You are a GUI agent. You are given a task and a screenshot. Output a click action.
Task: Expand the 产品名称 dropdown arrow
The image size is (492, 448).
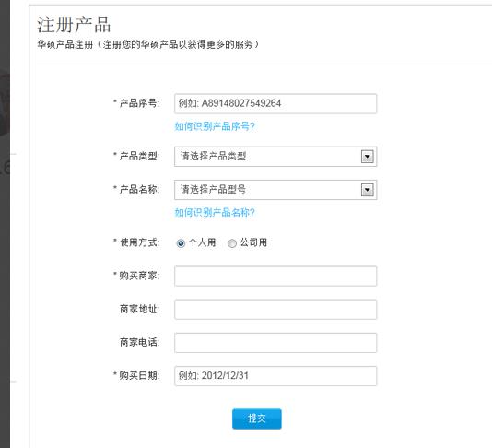pyautogui.click(x=367, y=190)
